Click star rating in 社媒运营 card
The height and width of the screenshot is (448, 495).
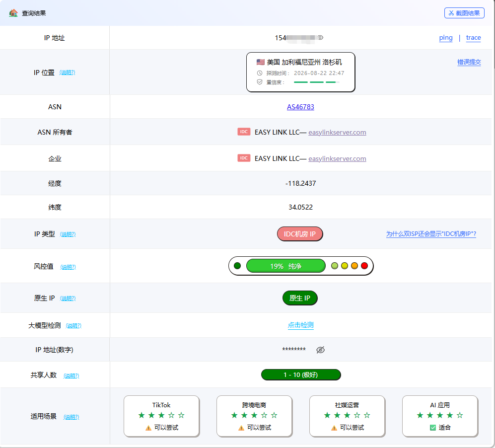347,415
